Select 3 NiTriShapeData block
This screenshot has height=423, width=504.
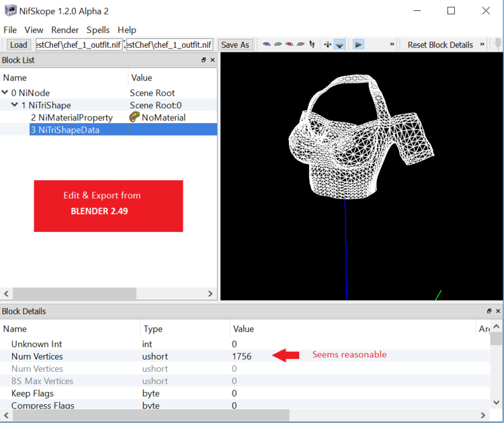point(65,130)
